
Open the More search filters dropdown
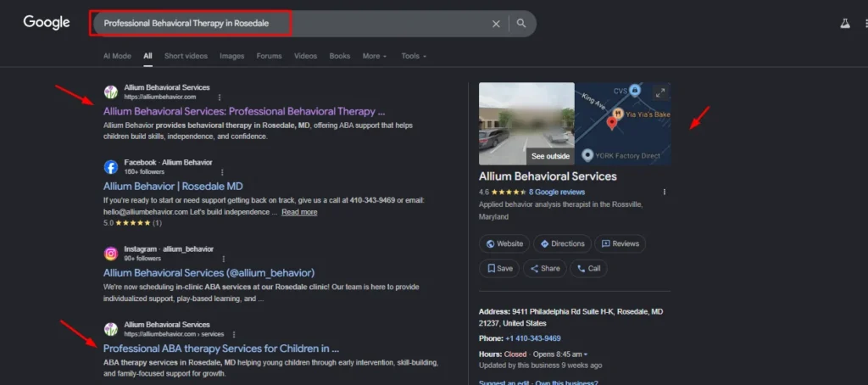[374, 56]
